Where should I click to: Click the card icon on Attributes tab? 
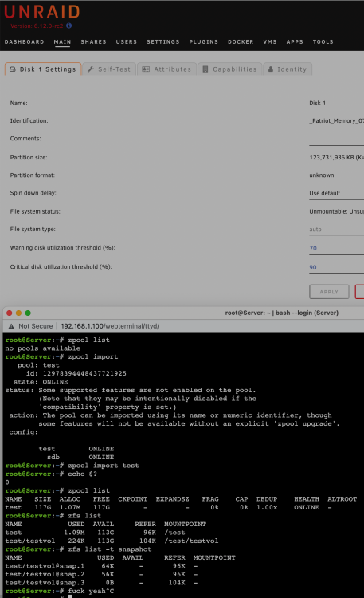[146, 69]
